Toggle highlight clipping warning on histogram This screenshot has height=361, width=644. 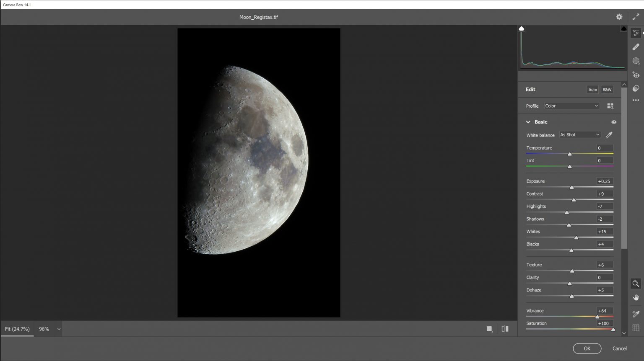(x=623, y=28)
